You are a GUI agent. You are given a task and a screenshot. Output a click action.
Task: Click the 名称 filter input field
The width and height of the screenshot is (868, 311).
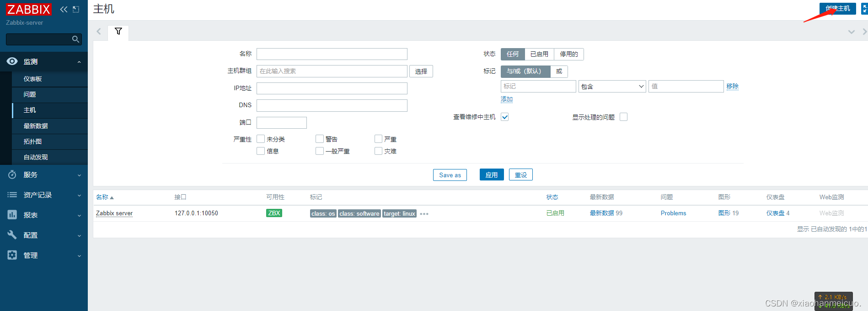(332, 54)
